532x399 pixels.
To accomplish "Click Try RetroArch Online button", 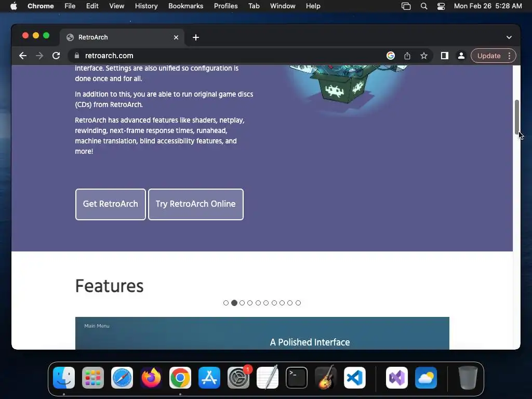I will (196, 204).
